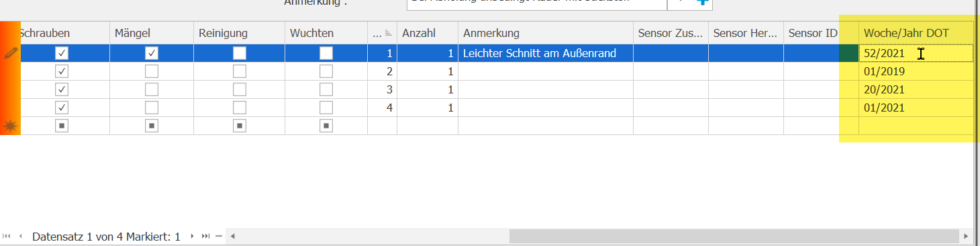Add entry with the blue plus icon
Viewport: 980px width, 246px height.
[x=702, y=3]
